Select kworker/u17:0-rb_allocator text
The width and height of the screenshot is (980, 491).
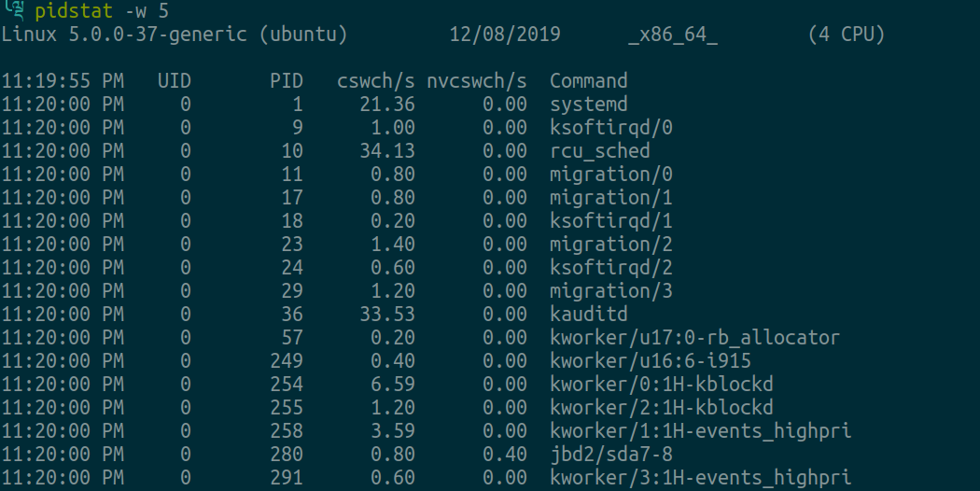click(694, 338)
